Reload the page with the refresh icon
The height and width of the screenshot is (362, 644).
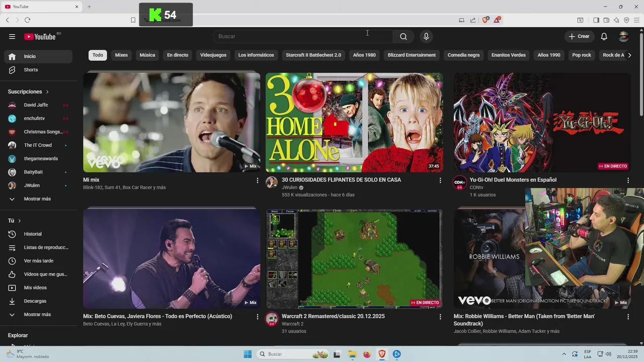(27, 20)
